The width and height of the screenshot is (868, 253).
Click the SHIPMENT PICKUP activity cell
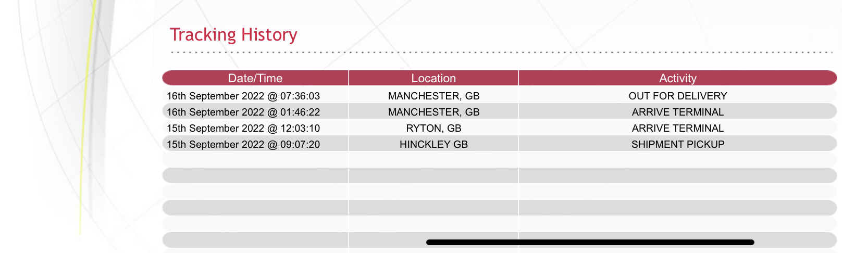pyautogui.click(x=678, y=144)
